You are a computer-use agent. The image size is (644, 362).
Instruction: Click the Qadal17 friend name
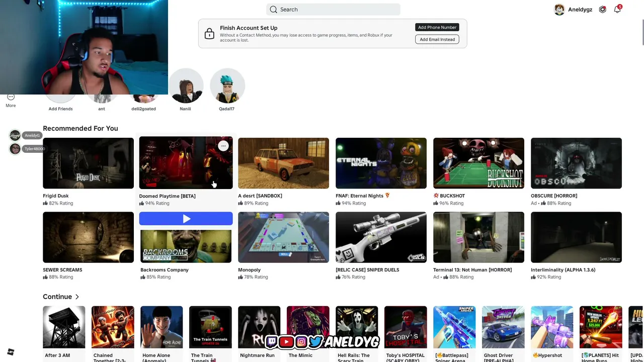(226, 109)
